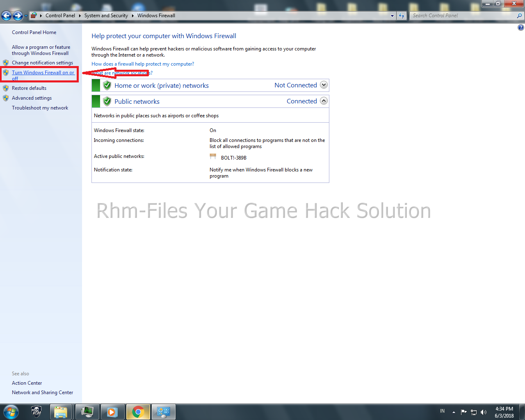Click the 'Not Connected' status text
Screen dimensions: 525x420
click(296, 85)
